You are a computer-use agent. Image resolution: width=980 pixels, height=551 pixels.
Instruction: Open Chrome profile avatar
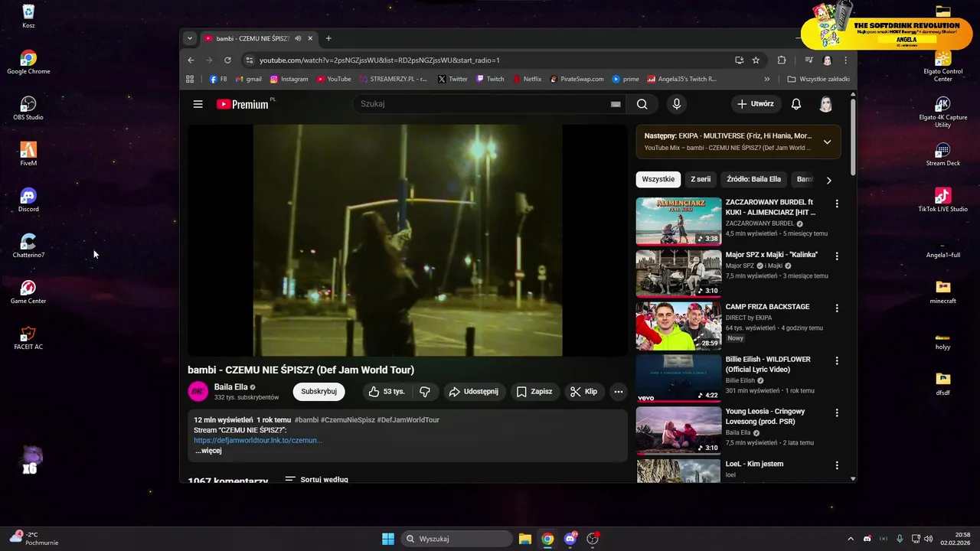tap(827, 60)
